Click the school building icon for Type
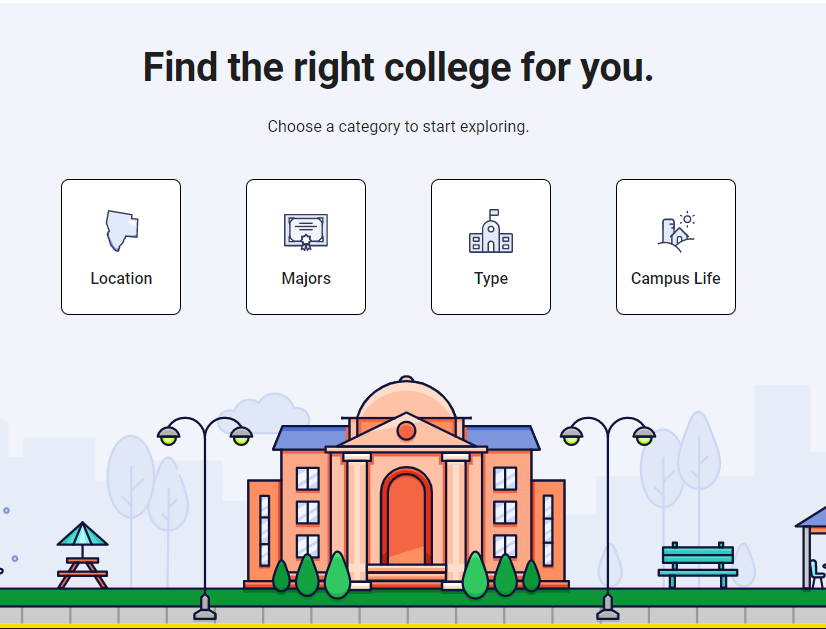This screenshot has width=826, height=629. 491,231
